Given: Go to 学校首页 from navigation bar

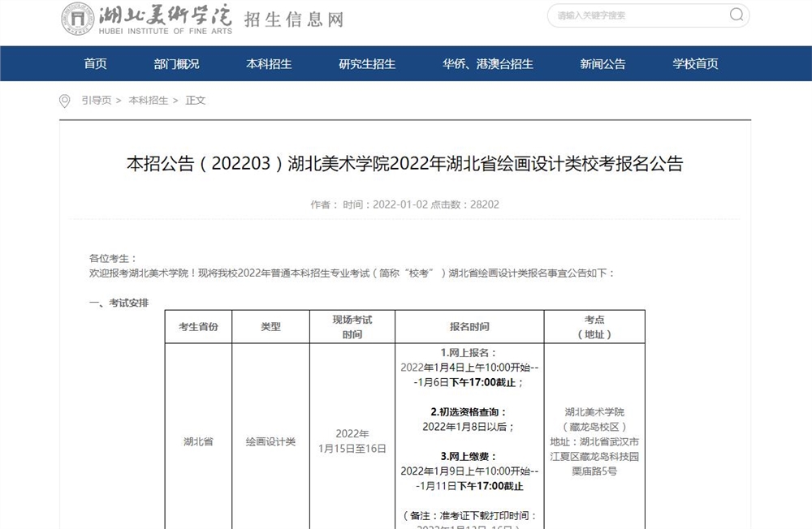Looking at the screenshot, I should [x=696, y=63].
